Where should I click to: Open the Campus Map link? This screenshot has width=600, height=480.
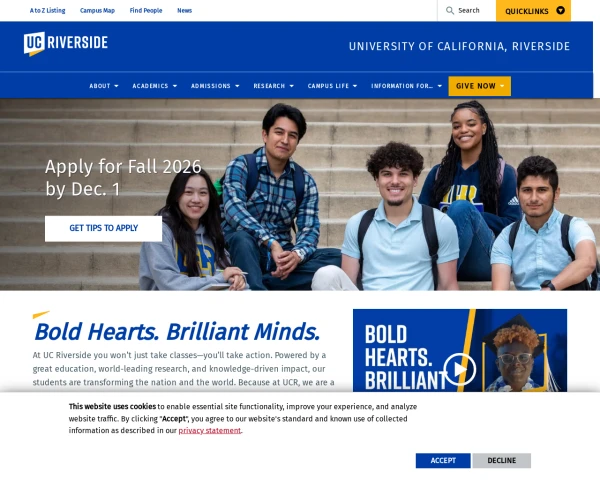click(x=97, y=11)
